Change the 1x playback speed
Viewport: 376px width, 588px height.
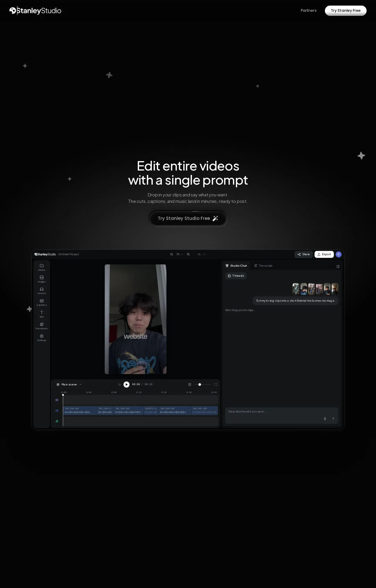(x=119, y=385)
